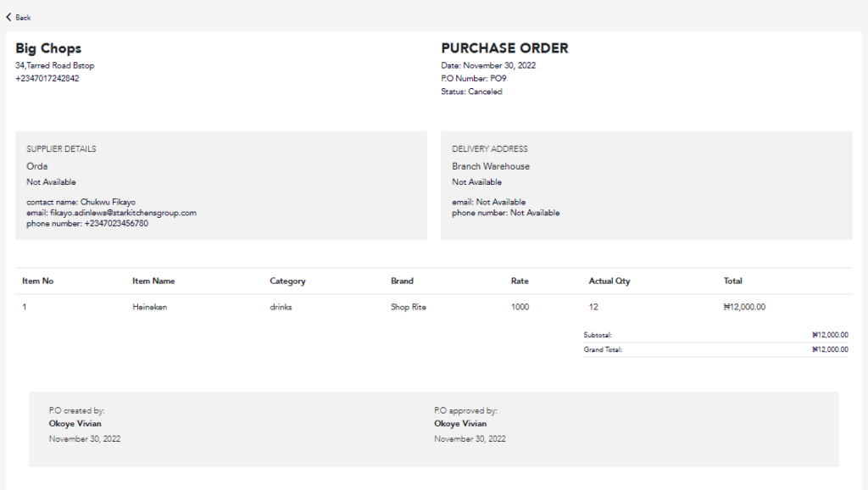
Task: Click Big Chops phone +2347017242842
Action: 47,79
